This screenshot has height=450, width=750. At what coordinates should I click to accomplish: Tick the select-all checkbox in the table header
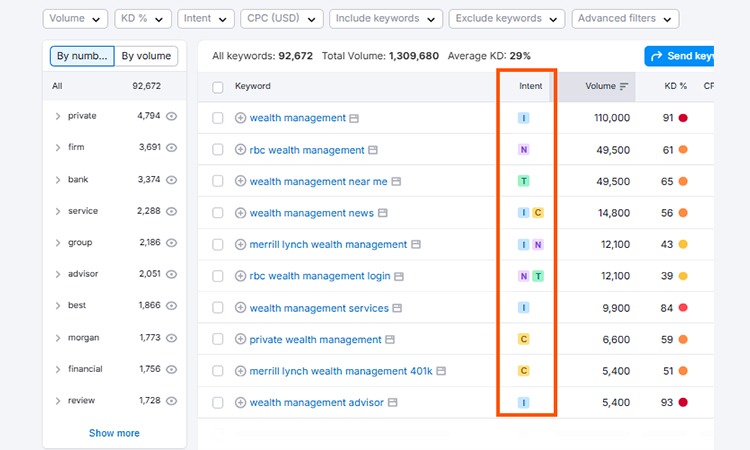(x=218, y=87)
